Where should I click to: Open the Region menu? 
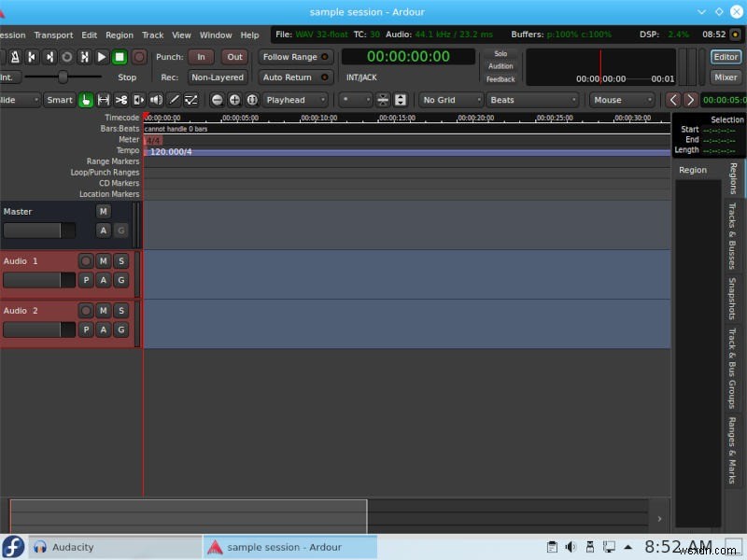pos(120,35)
